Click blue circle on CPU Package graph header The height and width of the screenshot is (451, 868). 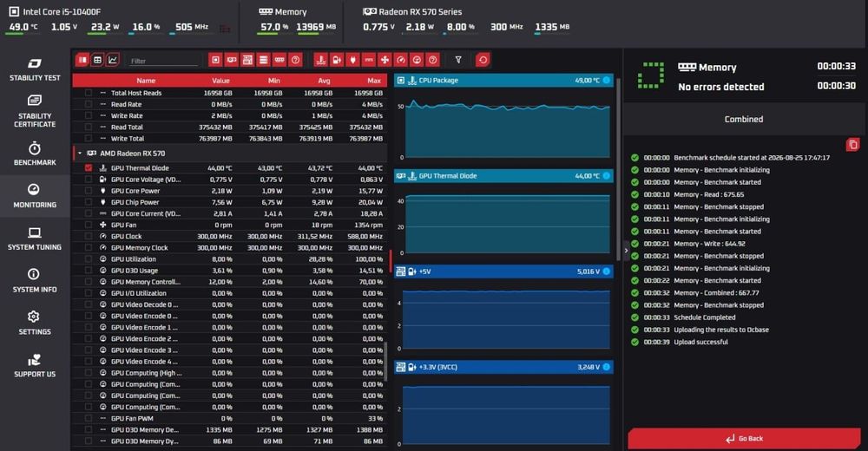(x=606, y=81)
